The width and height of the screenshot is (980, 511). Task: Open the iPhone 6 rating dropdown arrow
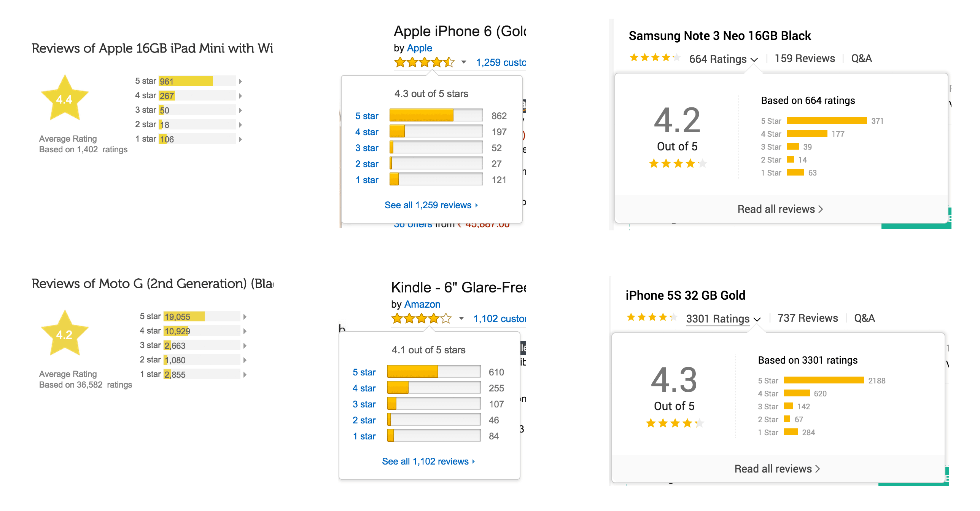[x=463, y=62]
